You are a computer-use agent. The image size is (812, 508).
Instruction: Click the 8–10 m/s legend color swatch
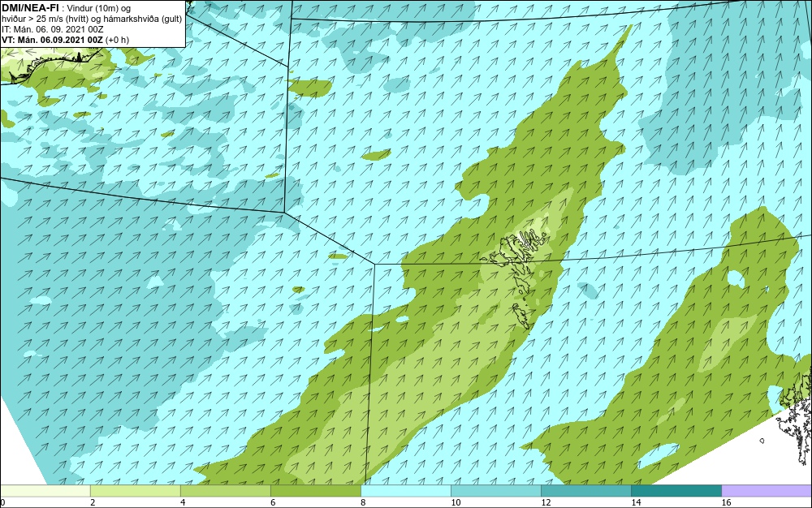pos(406,490)
